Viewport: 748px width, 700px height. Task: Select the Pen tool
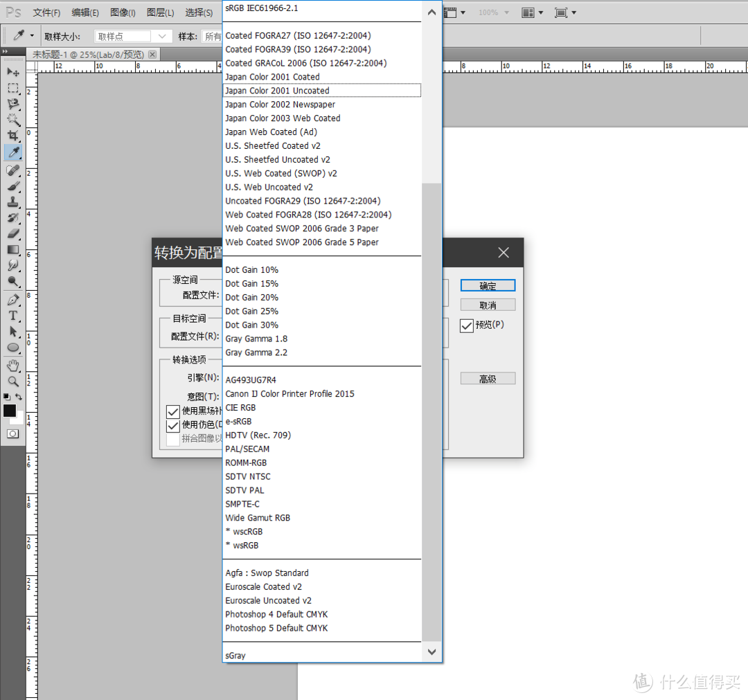tap(13, 300)
